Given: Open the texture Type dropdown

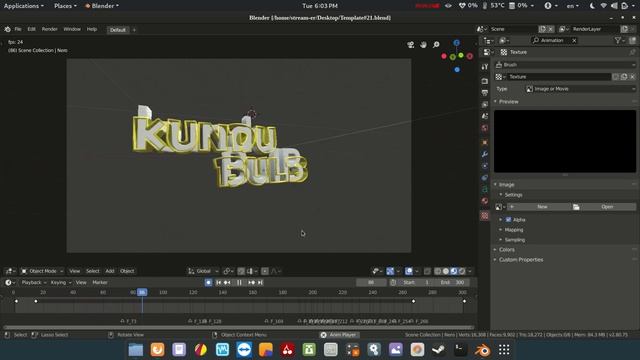Looking at the screenshot, I should tap(581, 89).
